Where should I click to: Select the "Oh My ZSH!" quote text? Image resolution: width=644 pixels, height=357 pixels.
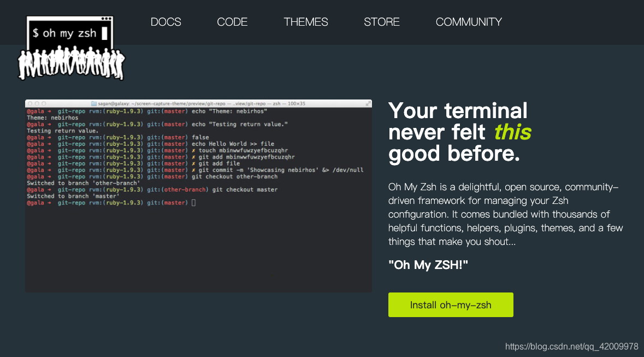[428, 265]
